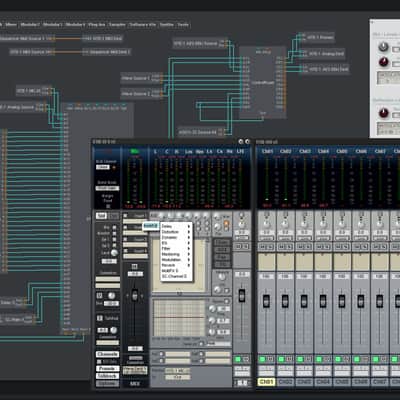Enable the Insert 4 slot checkbox

(125, 251)
